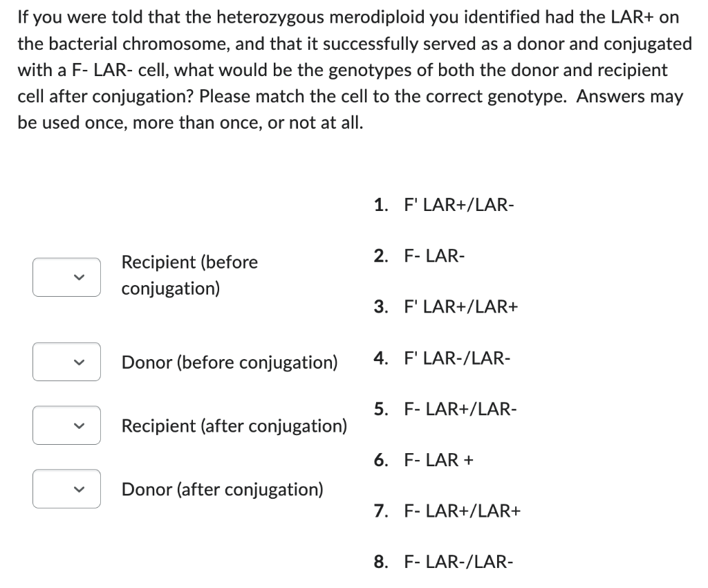The height and width of the screenshot is (588, 708).
Task: Select answer option 5, F- LAR+/LAR-
Action: 458,409
